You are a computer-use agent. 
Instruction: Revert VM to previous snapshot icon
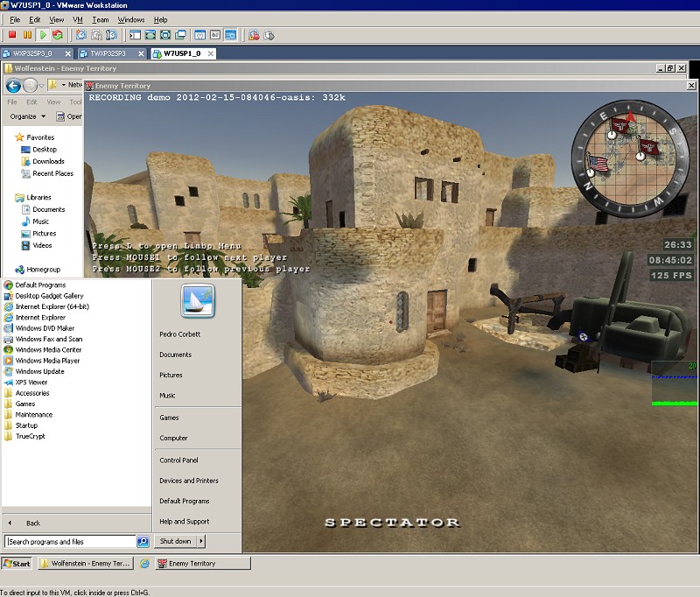pos(96,35)
